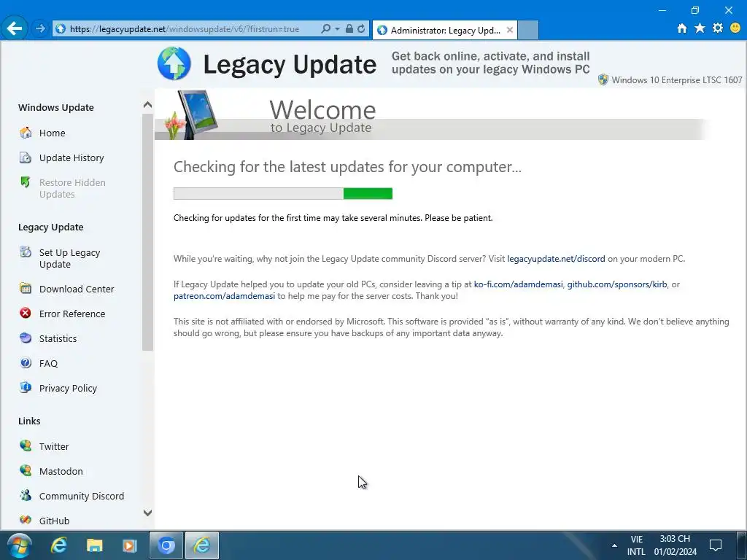This screenshot has height=560, width=747.
Task: Click the sidebar vertical scrollbar thumb
Action: [147, 232]
